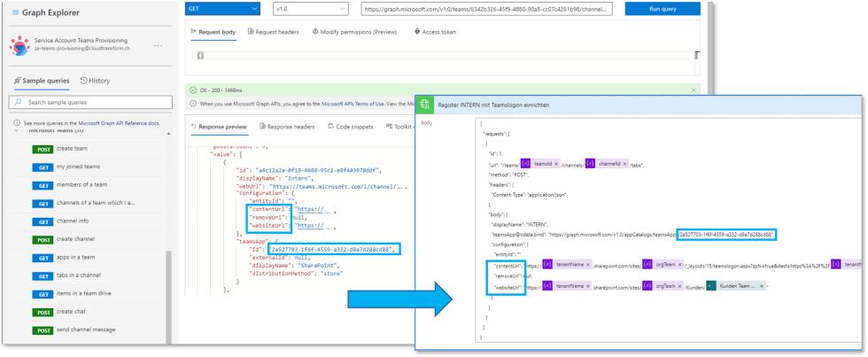Click the "method": "POST" line in body

[x=507, y=175]
